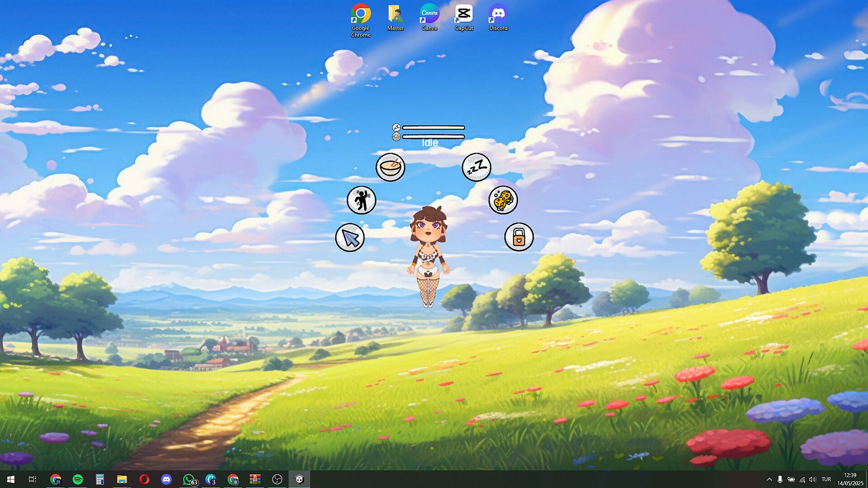Screen dimensions: 868x488
Task: Open the TUR language selector
Action: click(826, 479)
